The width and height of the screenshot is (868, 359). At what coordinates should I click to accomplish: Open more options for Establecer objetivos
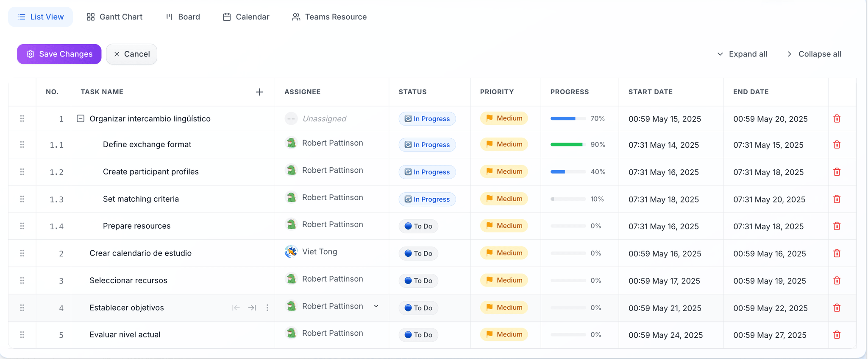coord(267,308)
